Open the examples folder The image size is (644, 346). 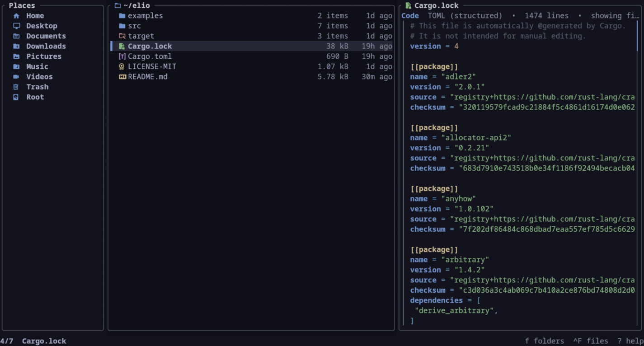[145, 15]
